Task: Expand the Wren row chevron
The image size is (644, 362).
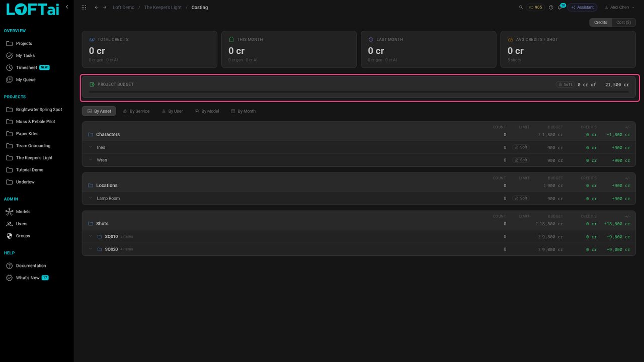Action: [x=91, y=160]
